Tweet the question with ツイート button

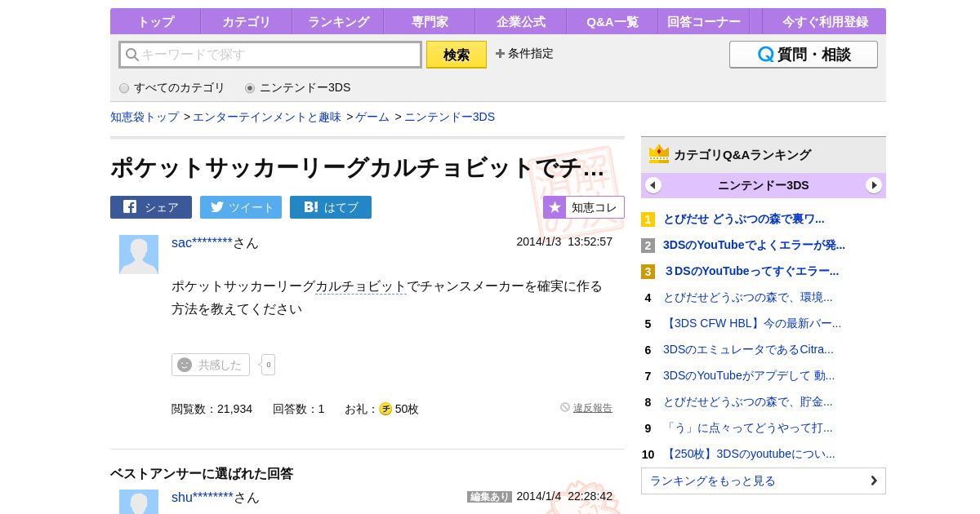241,207
